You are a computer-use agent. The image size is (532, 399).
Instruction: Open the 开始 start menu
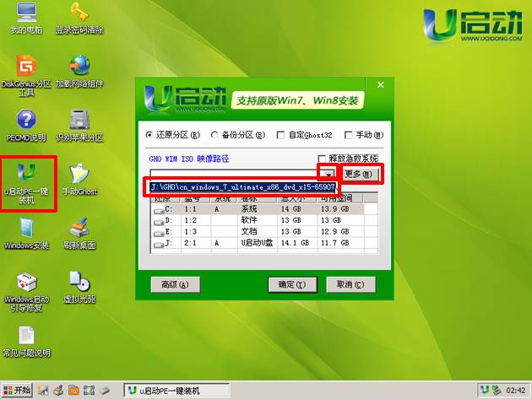tap(17, 390)
